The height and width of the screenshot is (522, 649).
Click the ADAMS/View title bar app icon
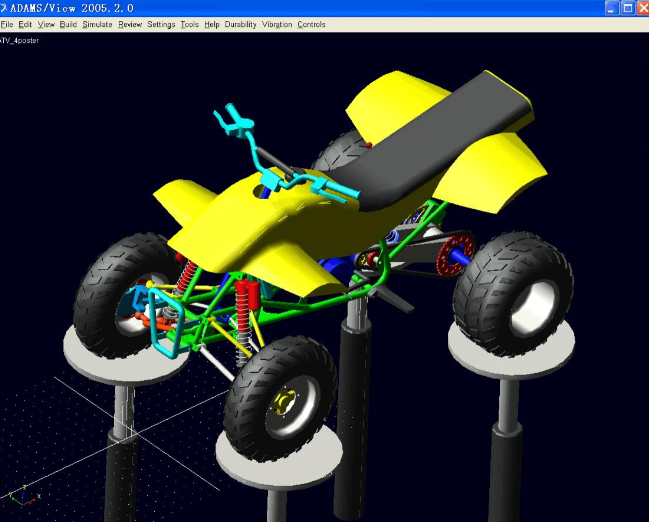(x=5, y=8)
